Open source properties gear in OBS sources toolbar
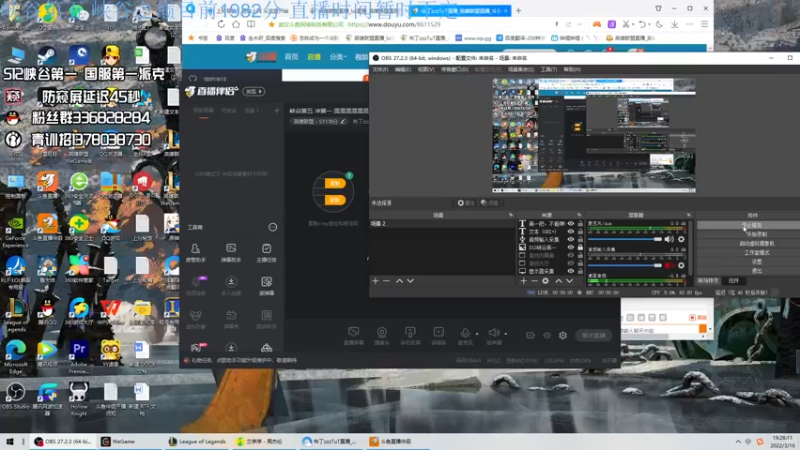800x450 pixels. tap(545, 281)
